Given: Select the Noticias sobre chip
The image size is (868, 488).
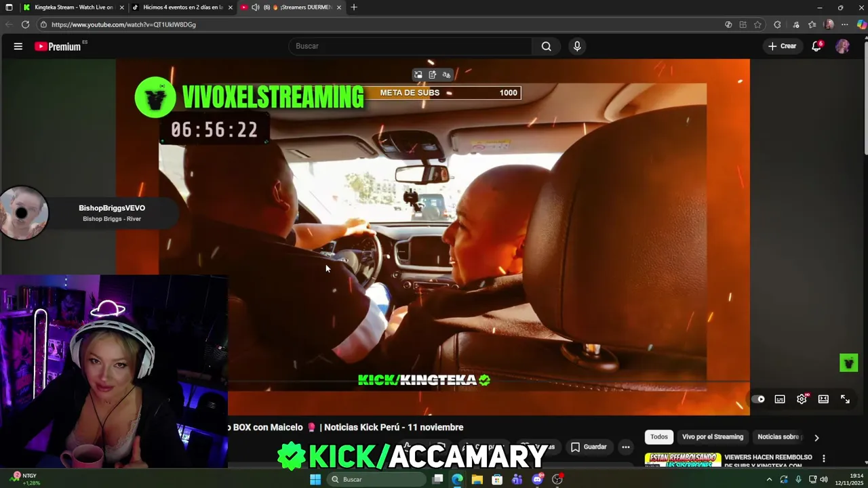Looking at the screenshot, I should pyautogui.click(x=779, y=437).
